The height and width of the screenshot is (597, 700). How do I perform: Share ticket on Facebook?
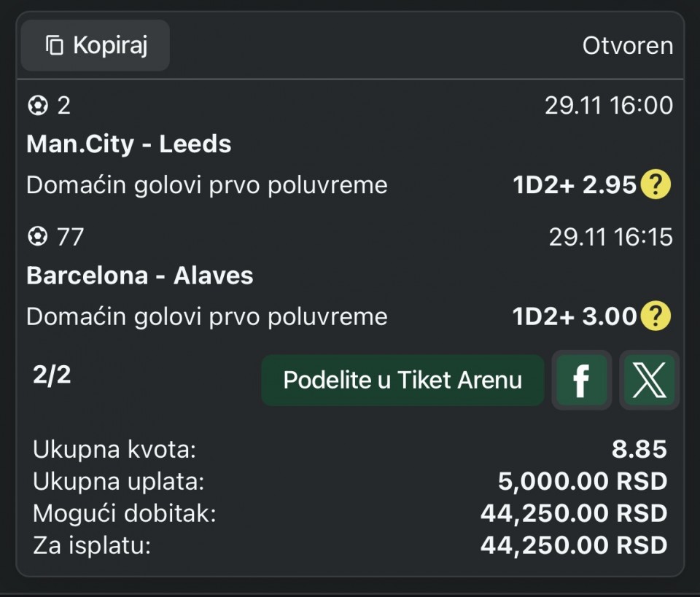(581, 381)
